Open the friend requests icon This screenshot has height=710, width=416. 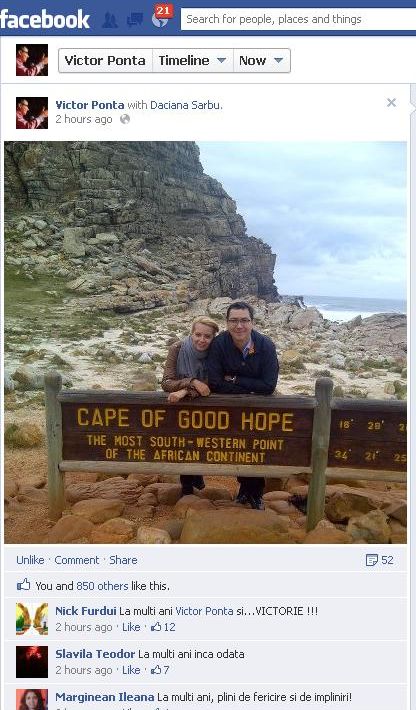(x=110, y=20)
